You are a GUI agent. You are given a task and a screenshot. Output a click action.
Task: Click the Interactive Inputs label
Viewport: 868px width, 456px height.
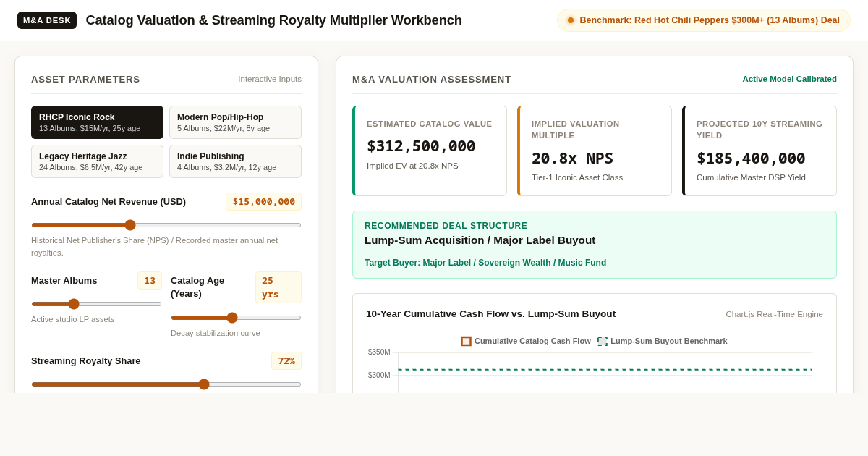pyautogui.click(x=270, y=79)
